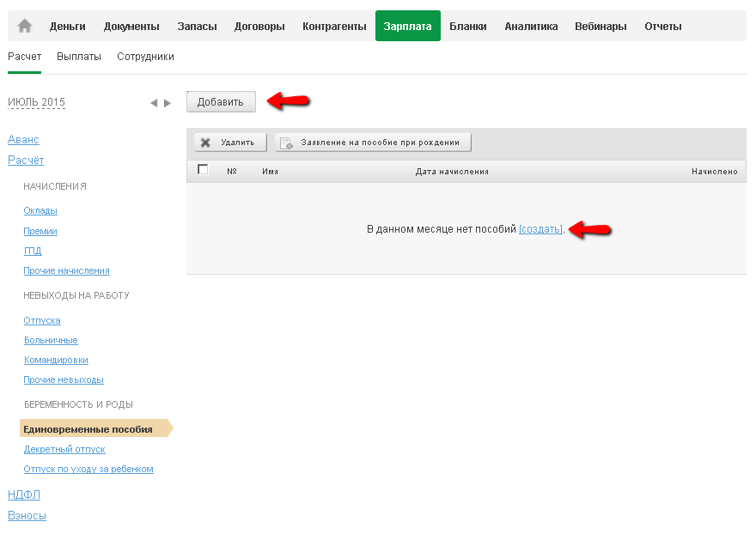
Task: Open the Договоры menu
Action: [259, 27]
